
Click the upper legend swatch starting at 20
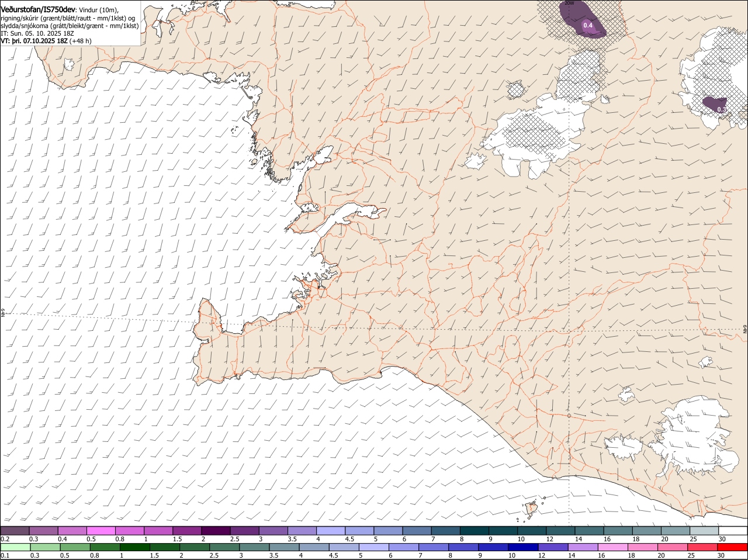point(676,530)
